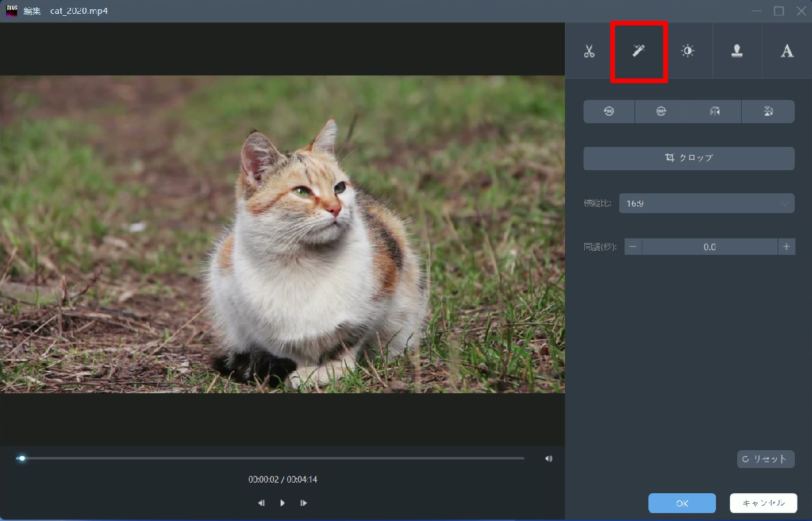
Task: Open the letter A subtitle tab
Action: tap(787, 51)
